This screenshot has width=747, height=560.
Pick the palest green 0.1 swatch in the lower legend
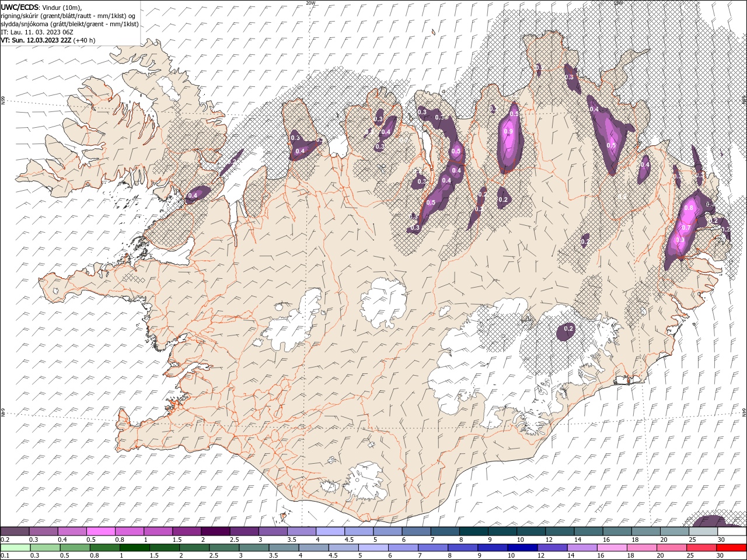coord(15,548)
